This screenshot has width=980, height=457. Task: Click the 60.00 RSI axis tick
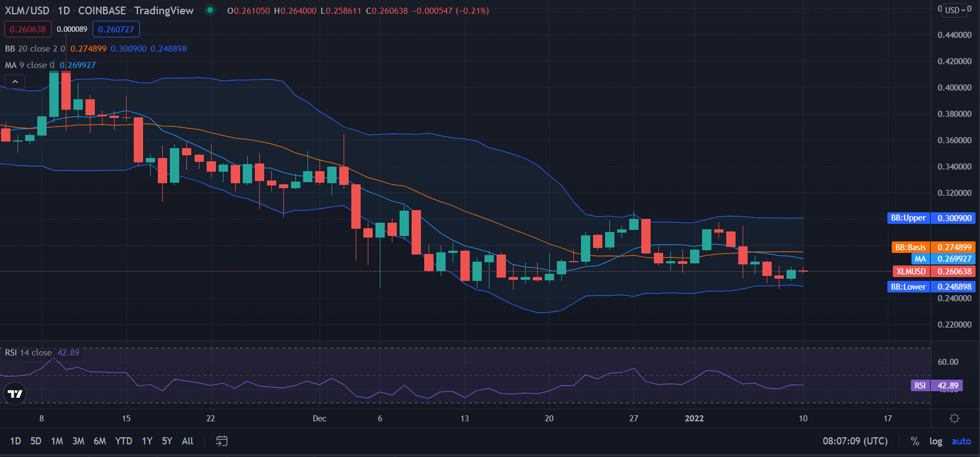(948, 362)
